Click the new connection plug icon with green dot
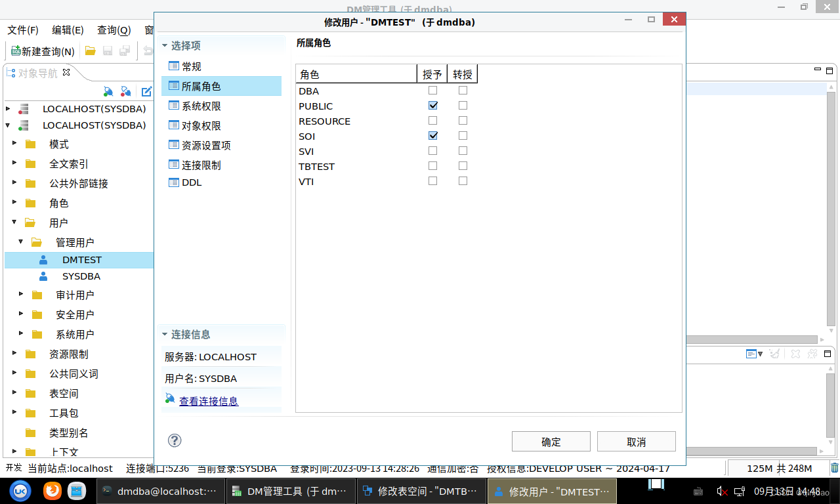Image resolution: width=840 pixels, height=504 pixels. tap(109, 91)
